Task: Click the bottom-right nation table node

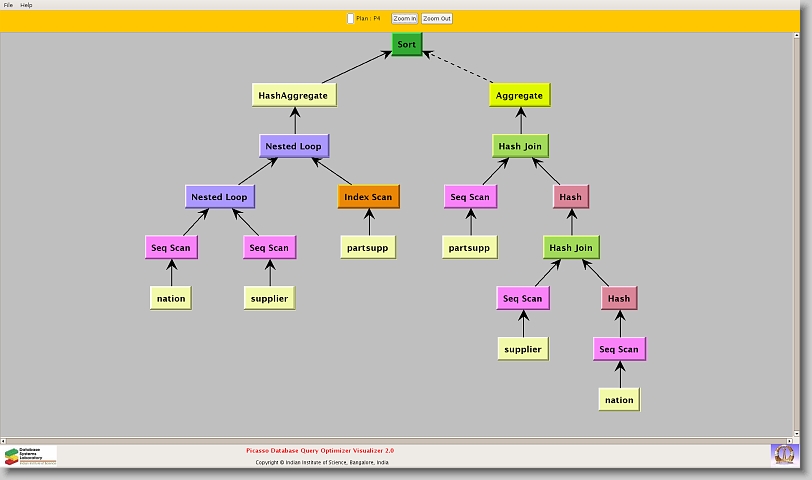Action: coord(619,400)
